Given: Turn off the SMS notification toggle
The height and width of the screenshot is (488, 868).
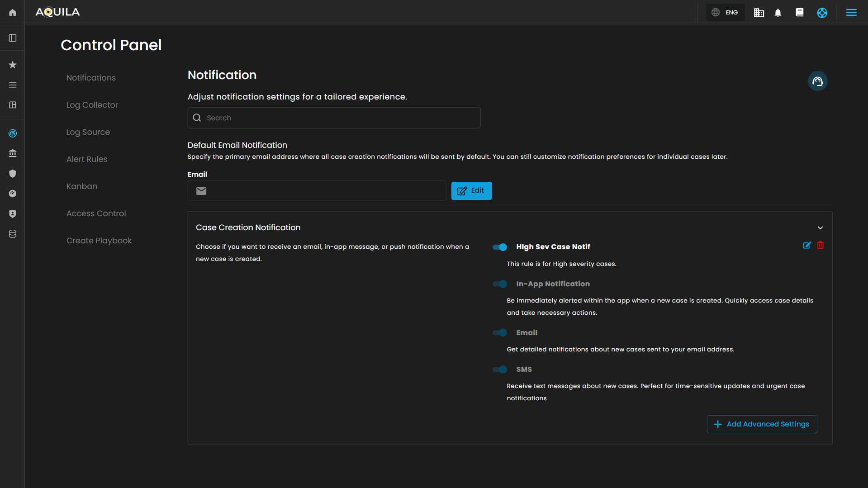Looking at the screenshot, I should (x=500, y=370).
